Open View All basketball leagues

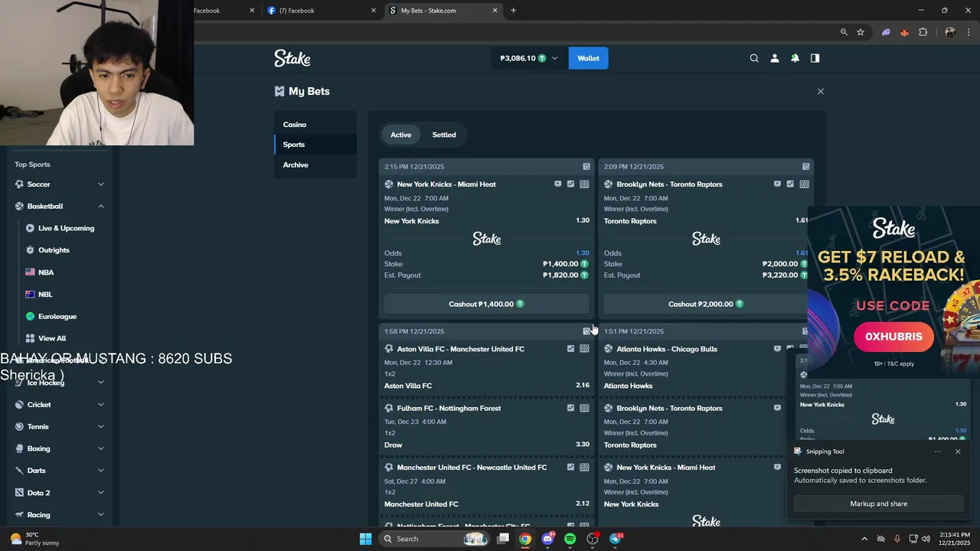pyautogui.click(x=52, y=338)
